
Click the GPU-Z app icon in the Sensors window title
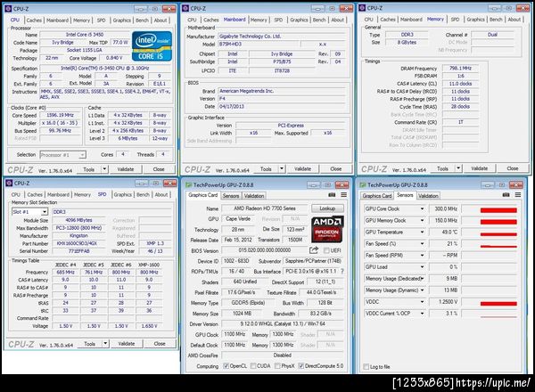[x=363, y=184]
